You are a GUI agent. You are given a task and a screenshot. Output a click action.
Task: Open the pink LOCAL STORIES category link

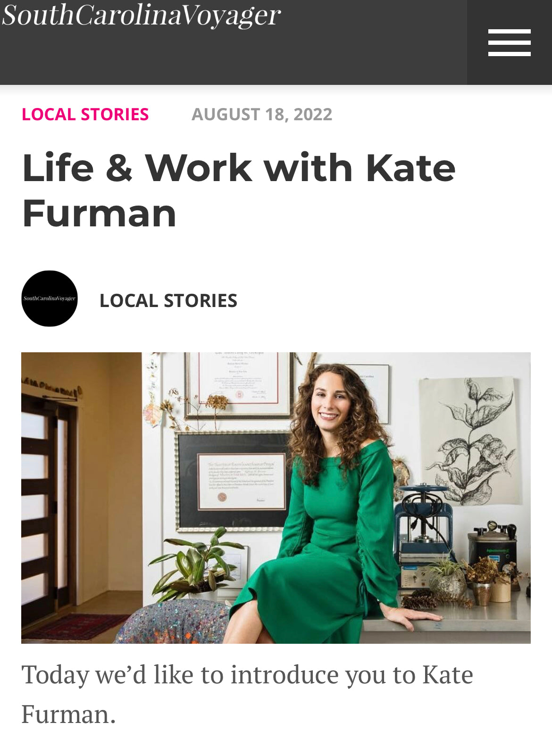[85, 115]
